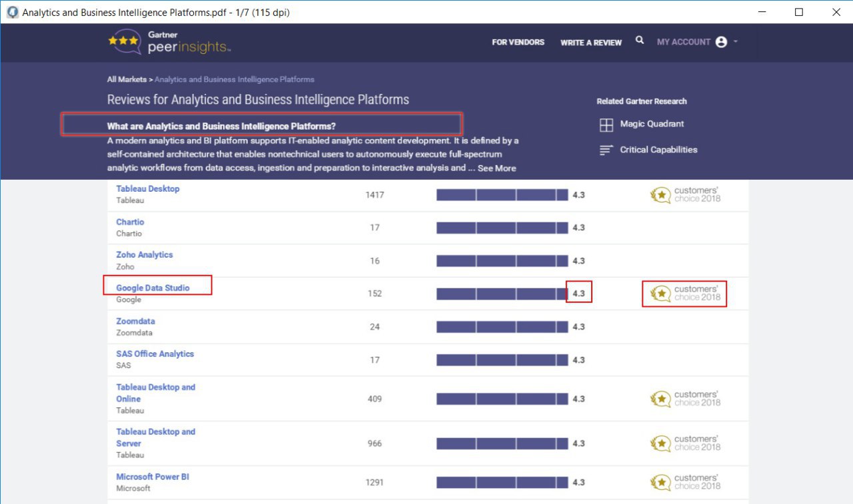This screenshot has width=853, height=504.
Task: Click Customers' Choice badge for Tableau Desktop
Action: coord(686,195)
